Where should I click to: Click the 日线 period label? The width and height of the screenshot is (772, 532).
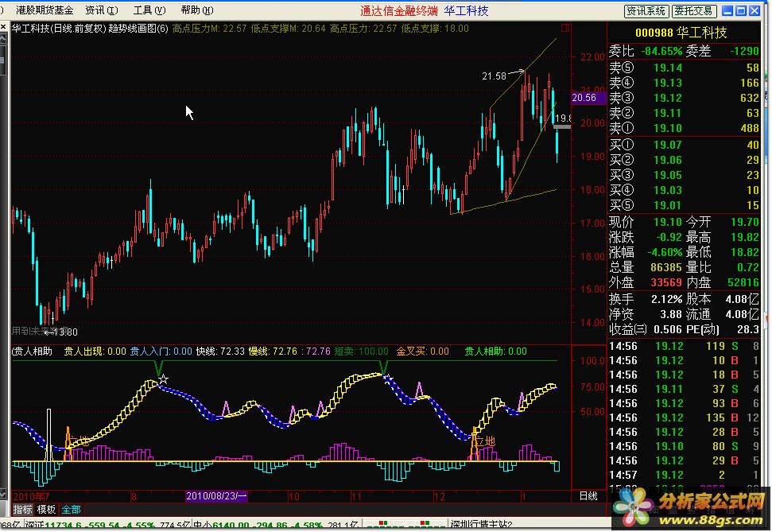click(588, 495)
